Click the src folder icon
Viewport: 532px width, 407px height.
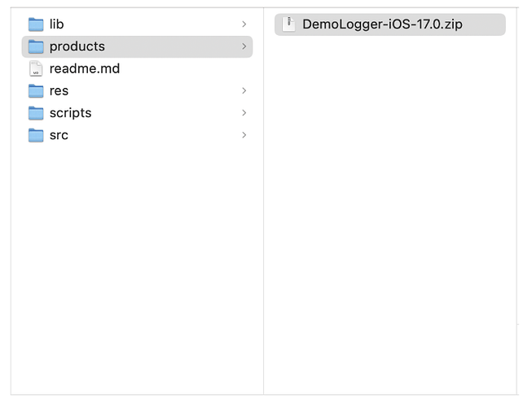click(36, 135)
